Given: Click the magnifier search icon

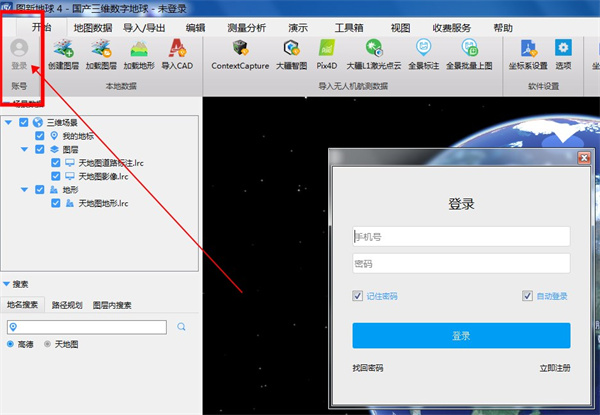Looking at the screenshot, I should point(181,327).
